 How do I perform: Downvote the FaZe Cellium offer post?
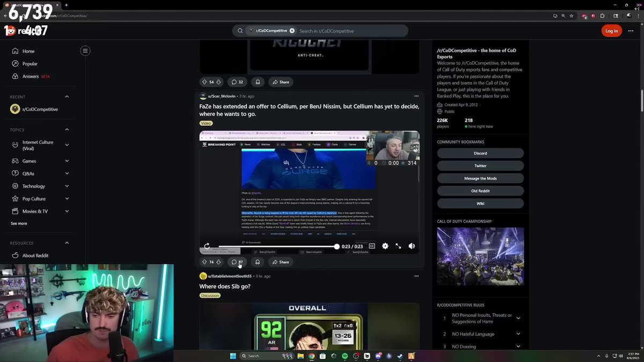tap(218, 262)
